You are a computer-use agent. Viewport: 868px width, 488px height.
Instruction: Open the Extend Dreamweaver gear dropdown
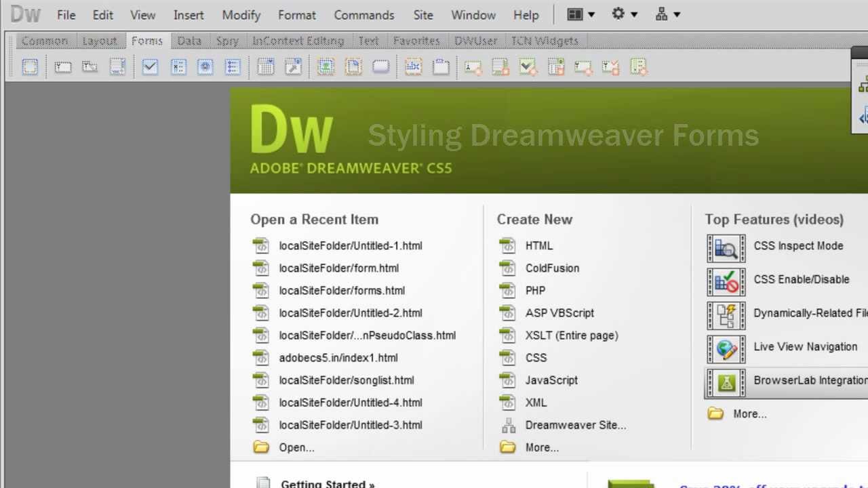pos(625,14)
